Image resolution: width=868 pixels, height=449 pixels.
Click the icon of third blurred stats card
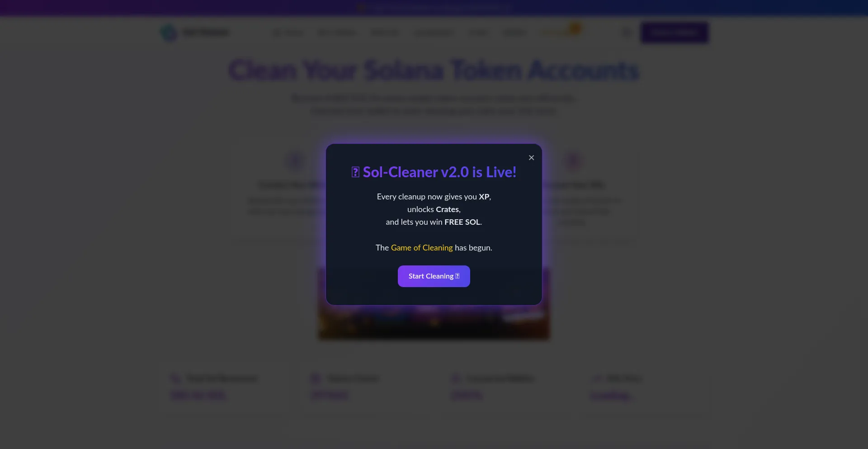click(456, 378)
